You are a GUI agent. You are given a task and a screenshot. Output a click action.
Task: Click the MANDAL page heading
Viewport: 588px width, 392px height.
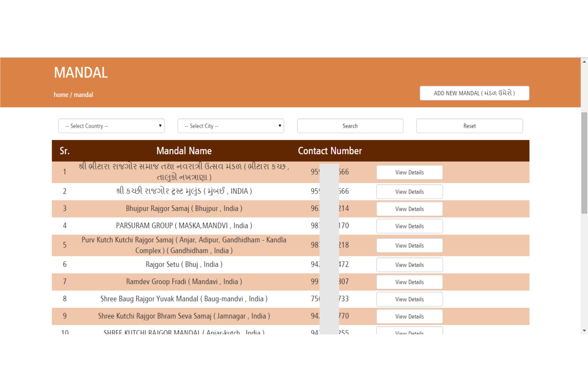coord(81,73)
